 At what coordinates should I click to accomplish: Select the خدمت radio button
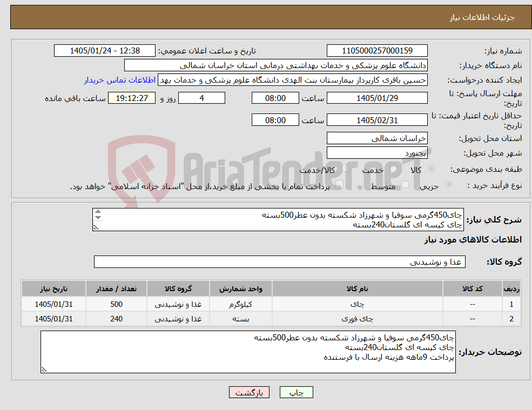(394, 169)
